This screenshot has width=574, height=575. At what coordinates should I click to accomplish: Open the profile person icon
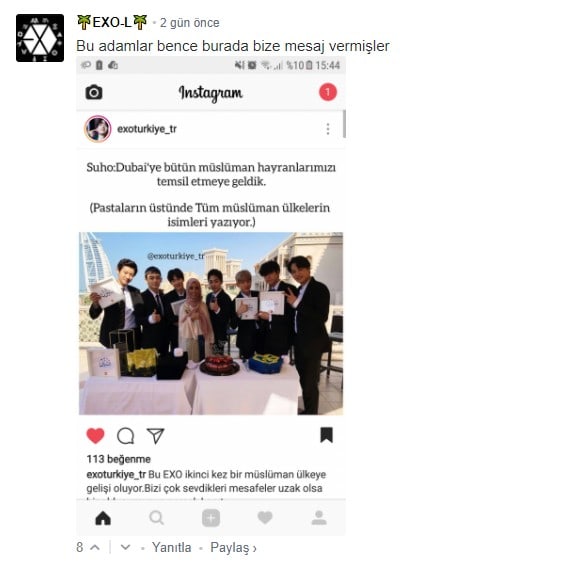pyautogui.click(x=319, y=518)
